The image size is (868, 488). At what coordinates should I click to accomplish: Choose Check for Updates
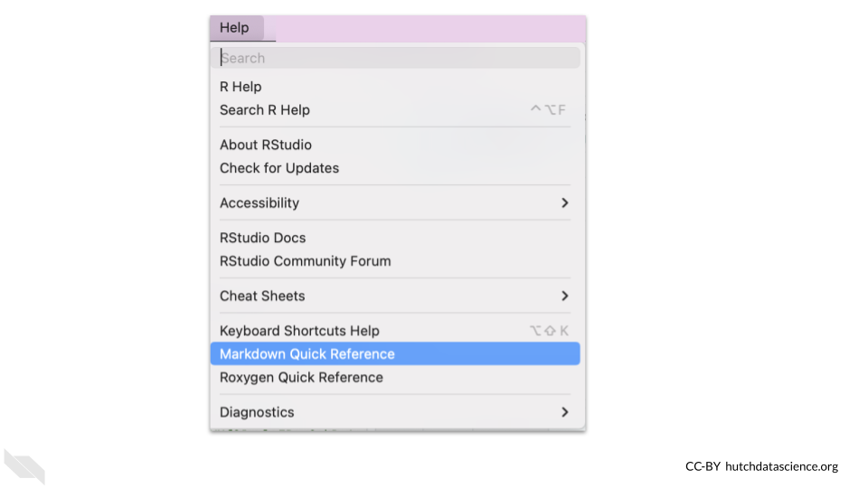[395, 168]
